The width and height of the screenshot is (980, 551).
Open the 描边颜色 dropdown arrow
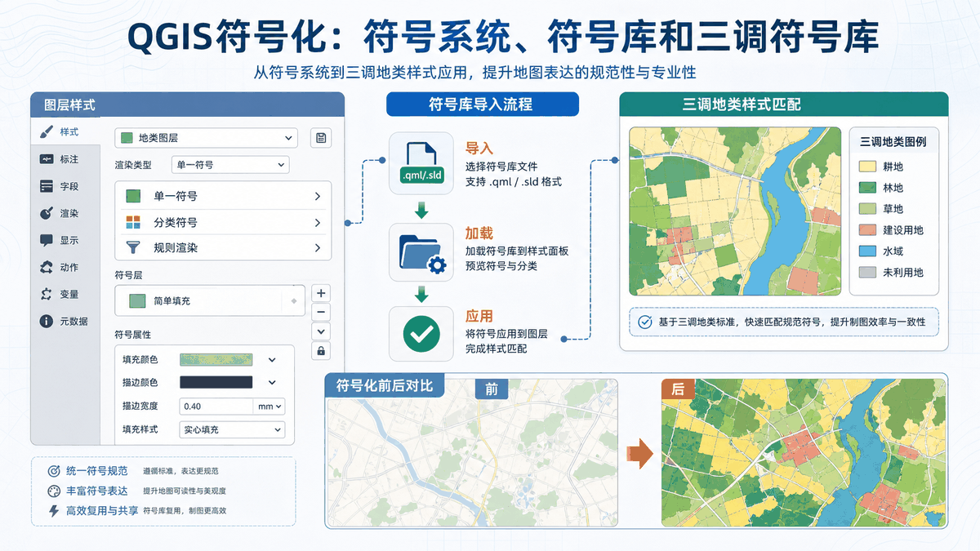click(x=272, y=382)
